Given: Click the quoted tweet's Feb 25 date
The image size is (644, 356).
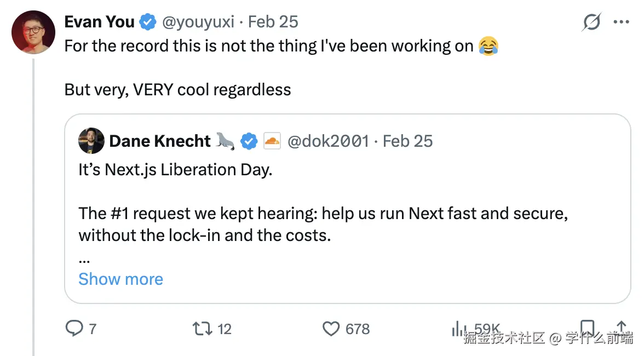Looking at the screenshot, I should click(x=408, y=141).
